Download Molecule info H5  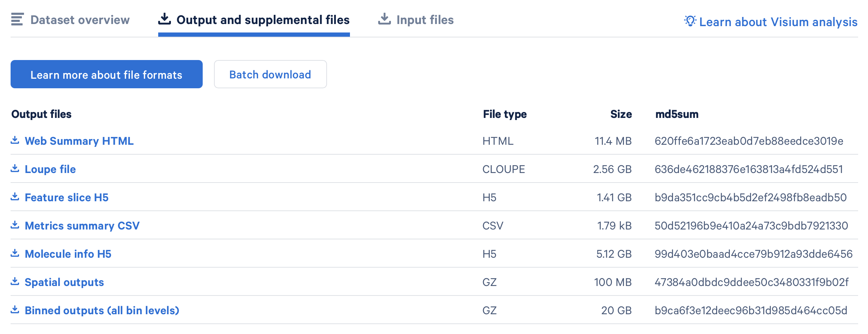click(x=68, y=254)
